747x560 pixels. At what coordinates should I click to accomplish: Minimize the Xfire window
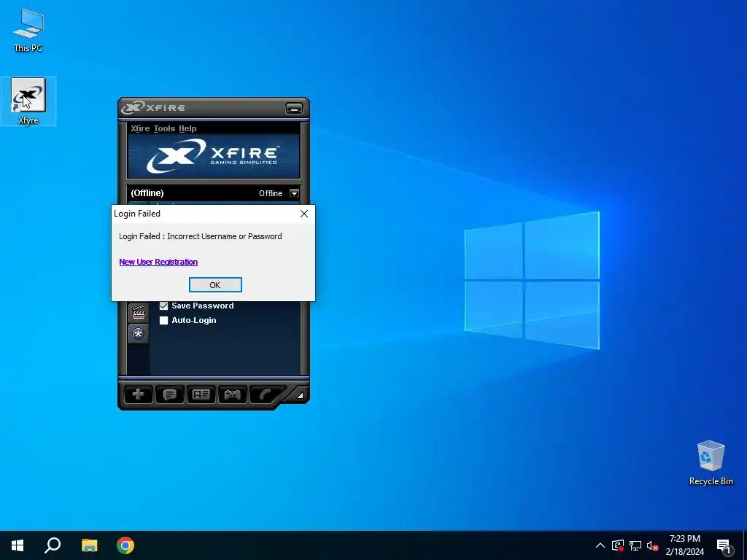tap(294, 109)
